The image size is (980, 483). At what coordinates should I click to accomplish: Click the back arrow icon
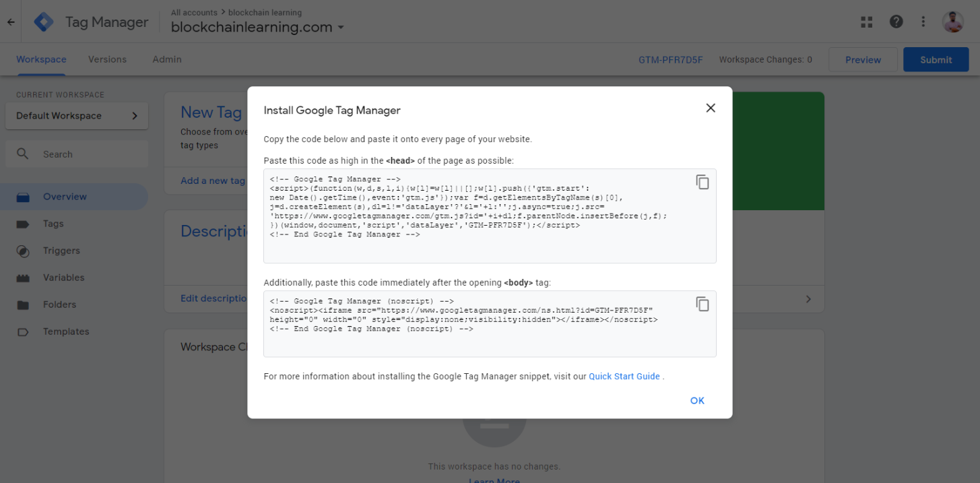[11, 22]
